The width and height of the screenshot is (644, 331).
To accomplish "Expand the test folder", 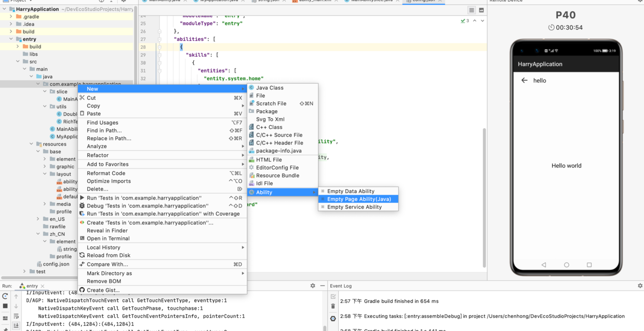I will (x=24, y=271).
